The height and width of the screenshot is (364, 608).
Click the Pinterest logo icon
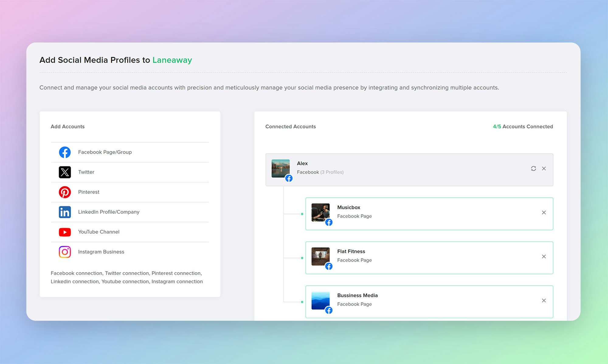click(x=65, y=192)
